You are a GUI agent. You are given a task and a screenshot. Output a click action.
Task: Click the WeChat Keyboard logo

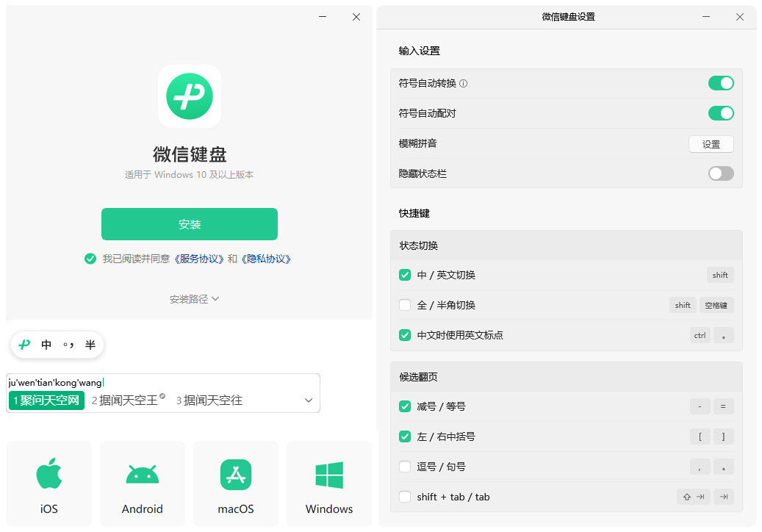pyautogui.click(x=189, y=96)
